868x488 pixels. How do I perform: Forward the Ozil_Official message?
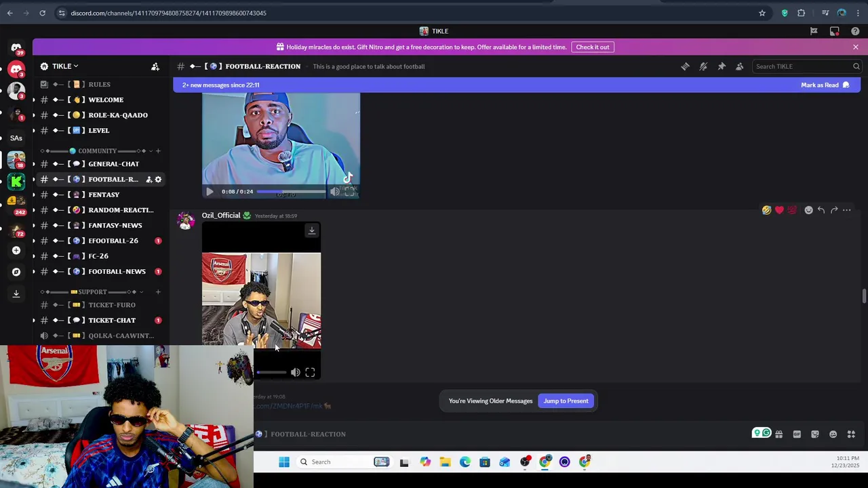pos(834,210)
